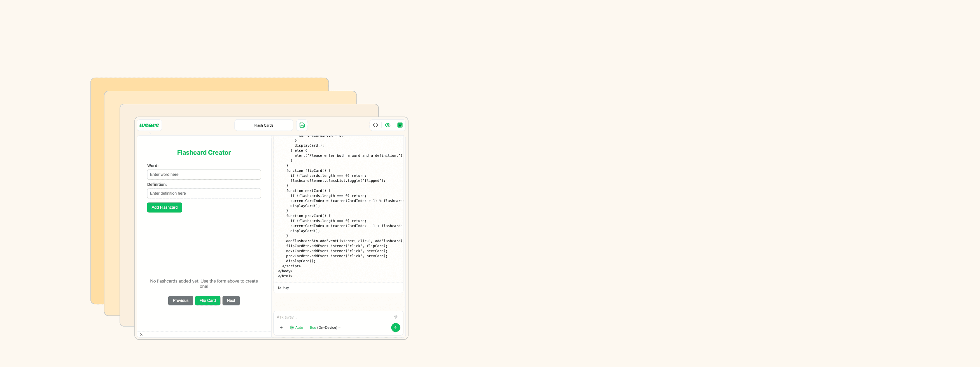The height and width of the screenshot is (367, 980).
Task: Click the voice waveform icon
Action: pyautogui.click(x=396, y=317)
